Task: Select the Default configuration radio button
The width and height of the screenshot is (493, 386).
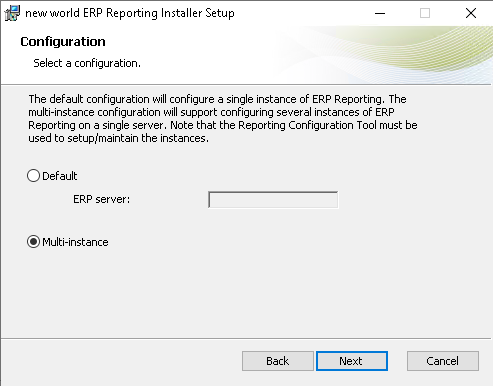Action: [x=33, y=176]
